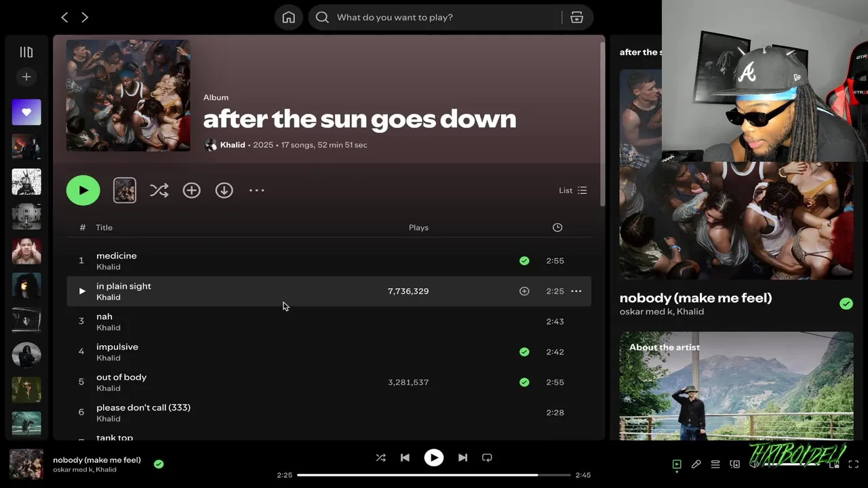
Task: Play 'in plain sight' with row play icon
Action: (82, 291)
